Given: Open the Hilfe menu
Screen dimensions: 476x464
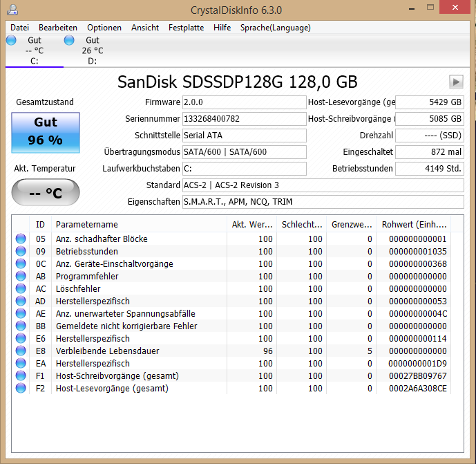Looking at the screenshot, I should tap(222, 28).
